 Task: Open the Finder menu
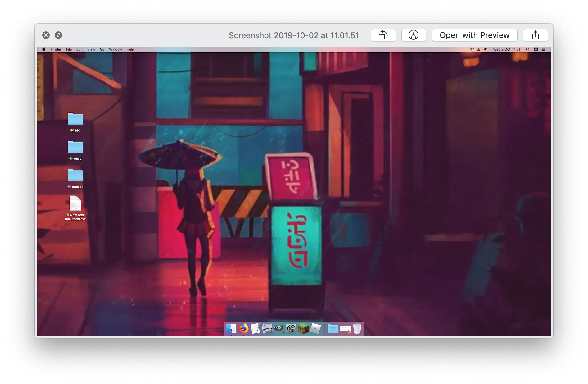[56, 49]
